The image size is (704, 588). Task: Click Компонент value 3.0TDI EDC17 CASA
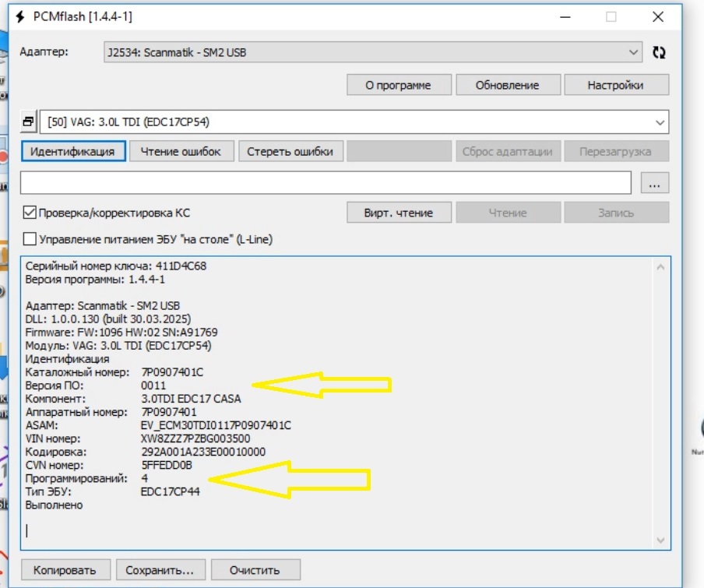191,399
